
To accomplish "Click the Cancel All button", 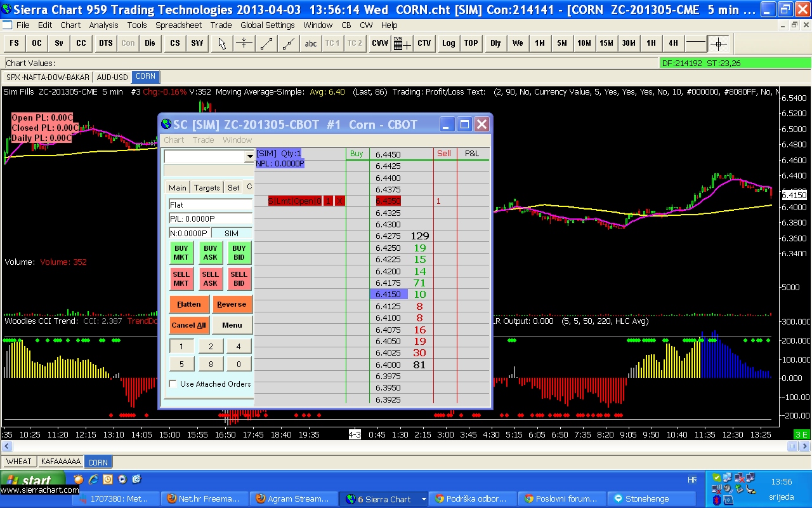I will [x=189, y=325].
